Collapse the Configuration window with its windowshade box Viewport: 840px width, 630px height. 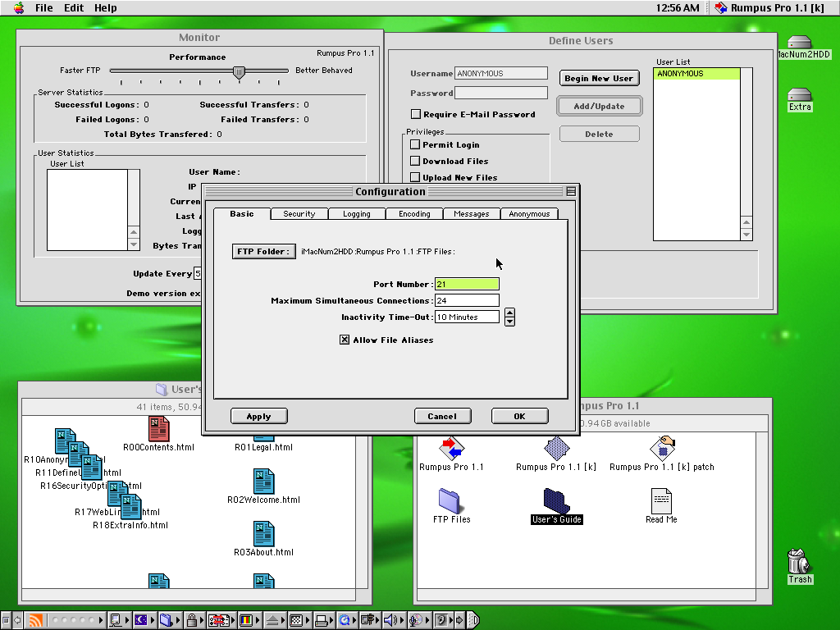571,191
